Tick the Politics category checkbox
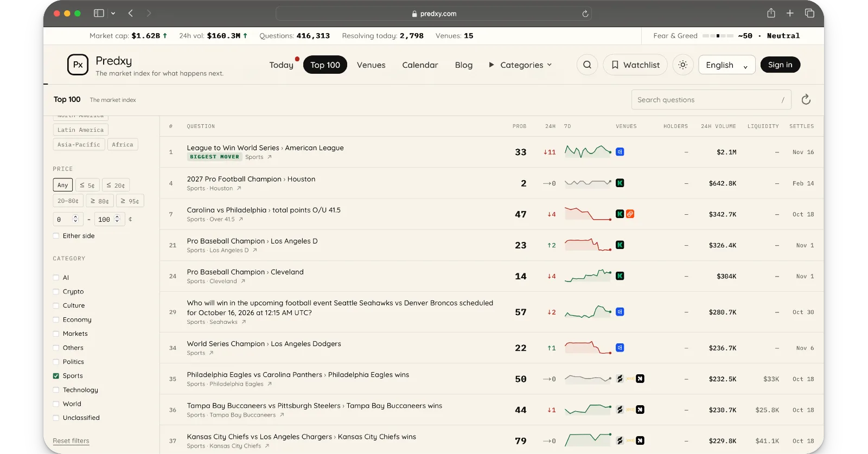 point(56,362)
